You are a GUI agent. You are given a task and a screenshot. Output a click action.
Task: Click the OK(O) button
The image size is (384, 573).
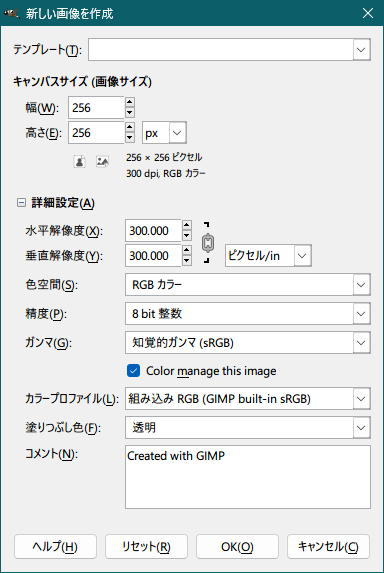(237, 547)
